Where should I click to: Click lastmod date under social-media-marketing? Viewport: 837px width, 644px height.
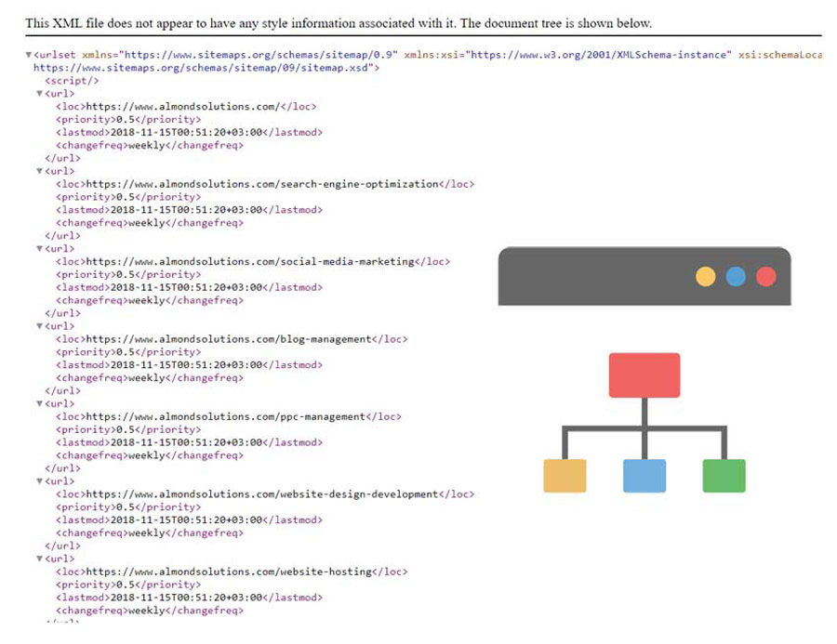pos(189,287)
